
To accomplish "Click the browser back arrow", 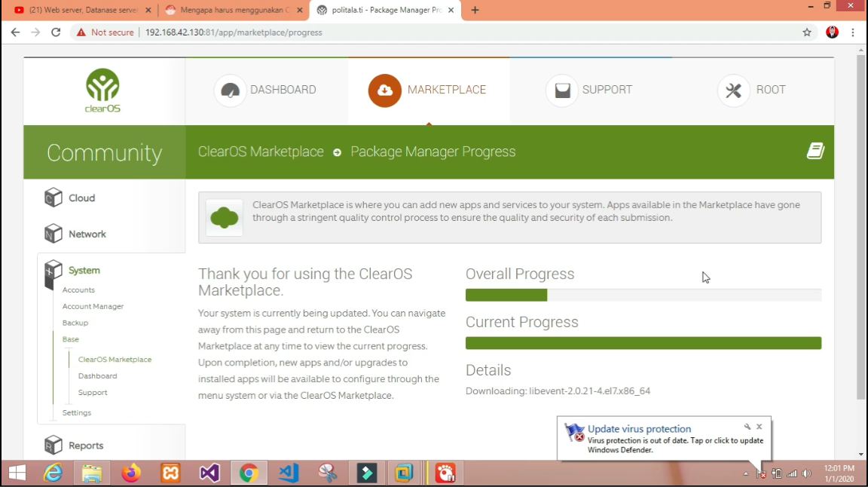I will tap(15, 32).
